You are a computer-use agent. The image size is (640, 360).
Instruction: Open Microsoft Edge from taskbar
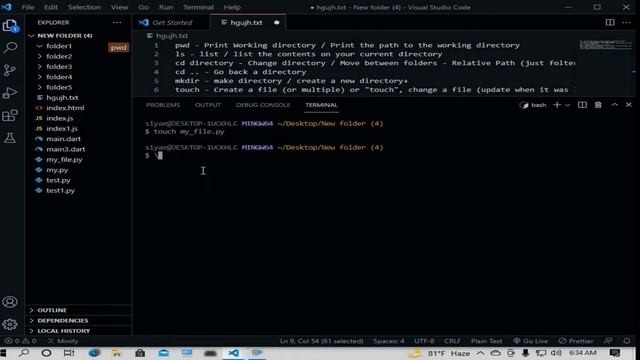tap(94, 353)
